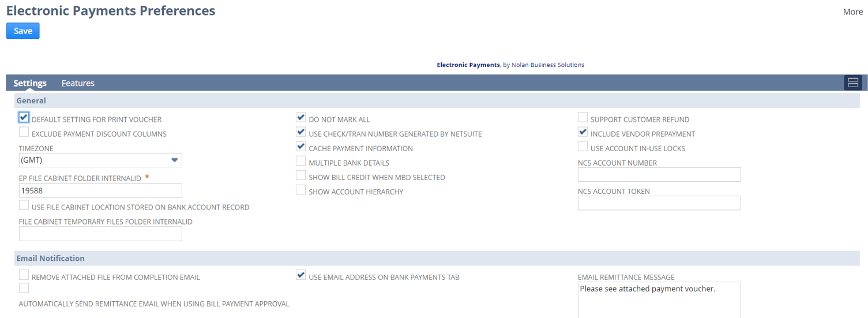The image size is (868, 318).
Task: Select the Settings tab
Action: [30, 83]
